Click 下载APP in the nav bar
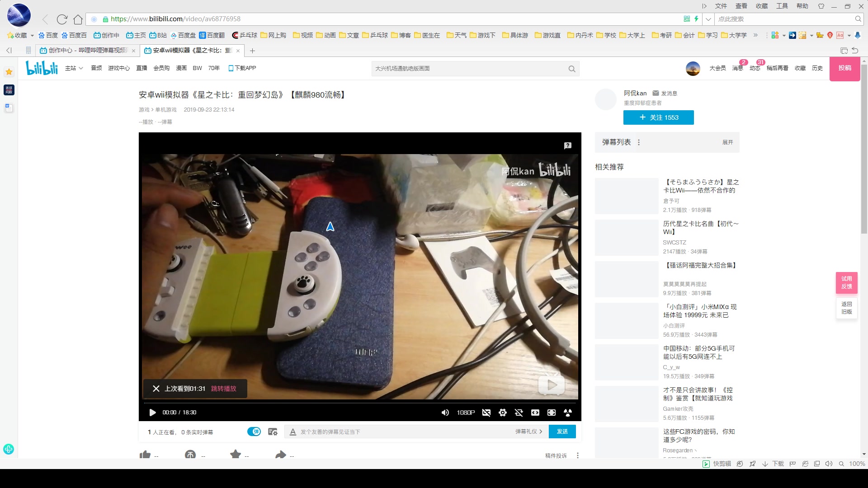Image resolution: width=868 pixels, height=488 pixels. click(x=242, y=68)
